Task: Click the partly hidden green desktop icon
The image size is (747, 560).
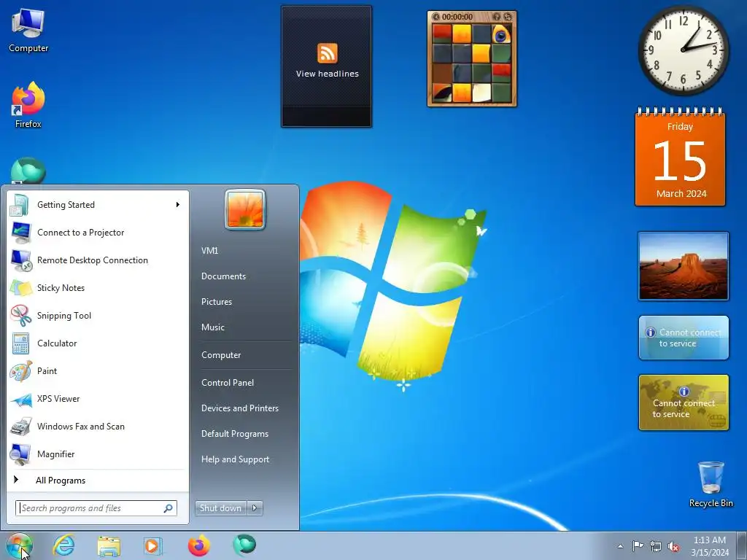Action: 28,171
